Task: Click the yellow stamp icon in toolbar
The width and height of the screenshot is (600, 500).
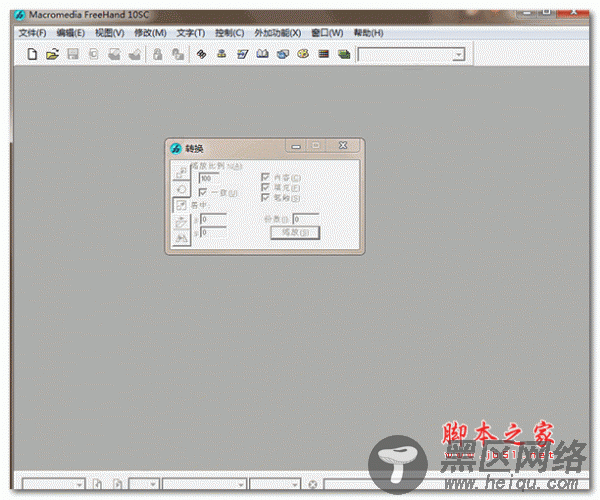Action: pos(222,54)
